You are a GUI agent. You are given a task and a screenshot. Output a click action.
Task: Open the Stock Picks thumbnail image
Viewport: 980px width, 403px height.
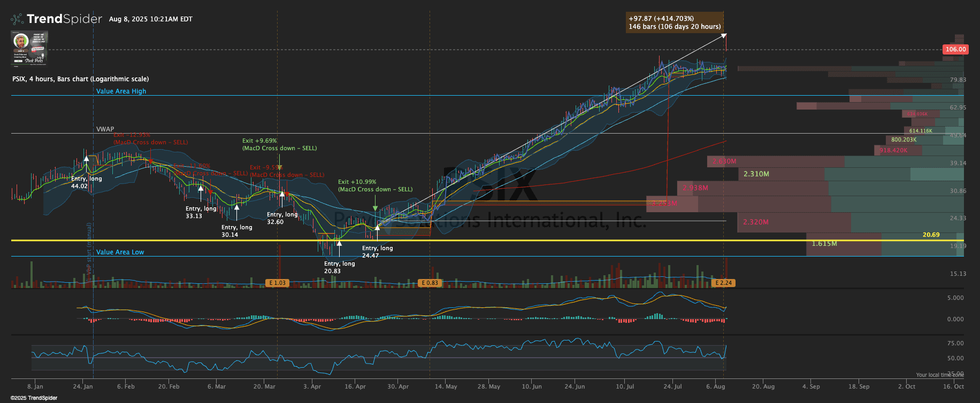(29, 48)
